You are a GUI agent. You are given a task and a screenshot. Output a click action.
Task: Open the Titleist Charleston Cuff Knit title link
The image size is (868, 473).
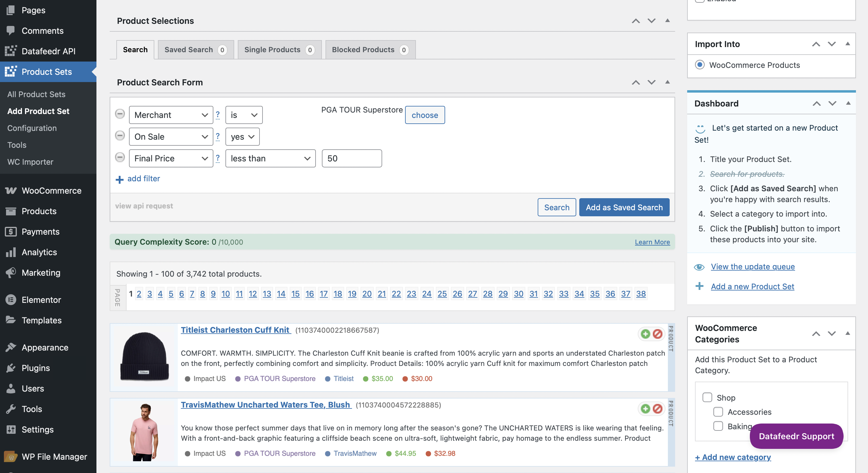pyautogui.click(x=235, y=330)
